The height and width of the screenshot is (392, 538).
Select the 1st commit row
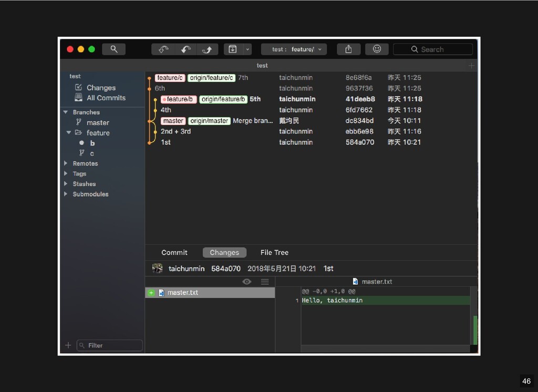click(311, 142)
